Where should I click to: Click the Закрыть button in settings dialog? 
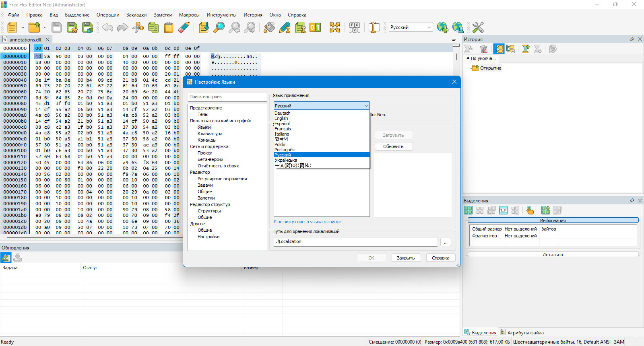[406, 258]
